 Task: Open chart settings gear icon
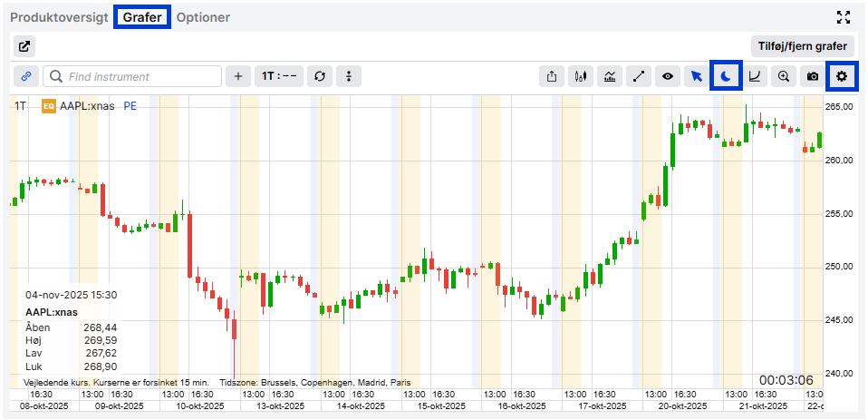pyautogui.click(x=842, y=77)
